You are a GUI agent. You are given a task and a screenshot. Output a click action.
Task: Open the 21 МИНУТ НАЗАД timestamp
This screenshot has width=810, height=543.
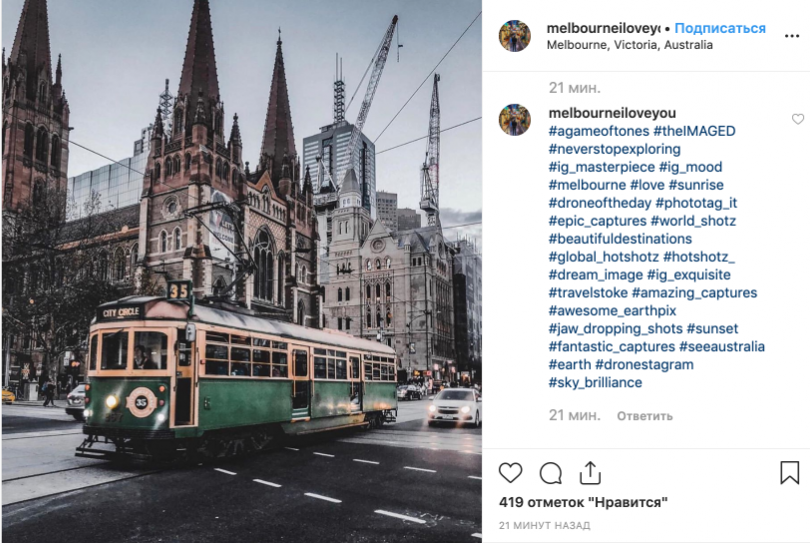click(544, 525)
